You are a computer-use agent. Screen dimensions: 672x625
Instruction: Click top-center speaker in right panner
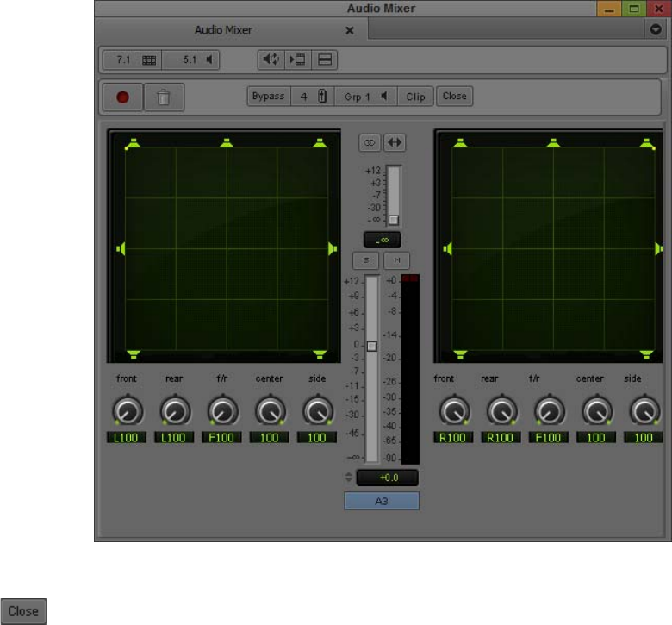pos(553,143)
